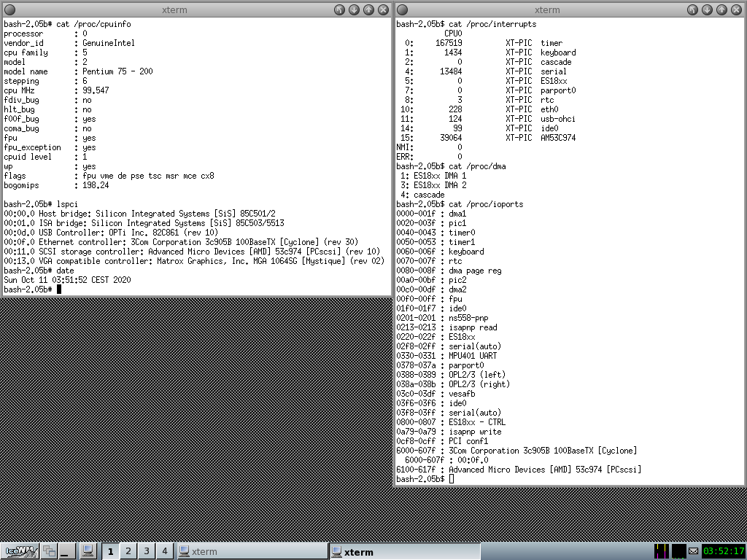Minimize the xterm showing /proc/cpuinfo
747x560 pixels.
pos(354,9)
